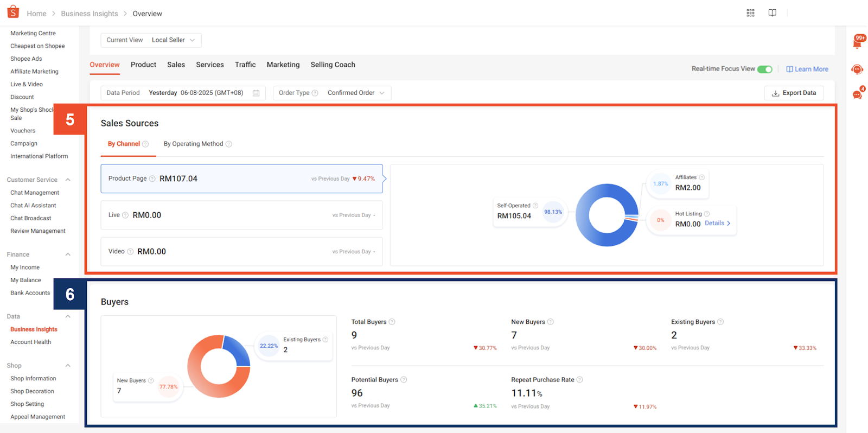Select the Product Page channel card
The width and height of the screenshot is (868, 433).
(241, 179)
